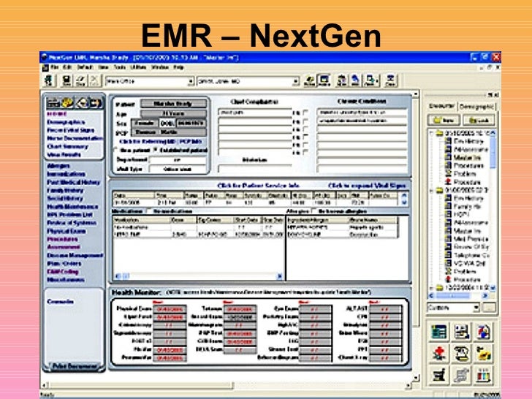Click the mortar and pestle icon
Viewport: 532px width, 399px height.
(438, 376)
